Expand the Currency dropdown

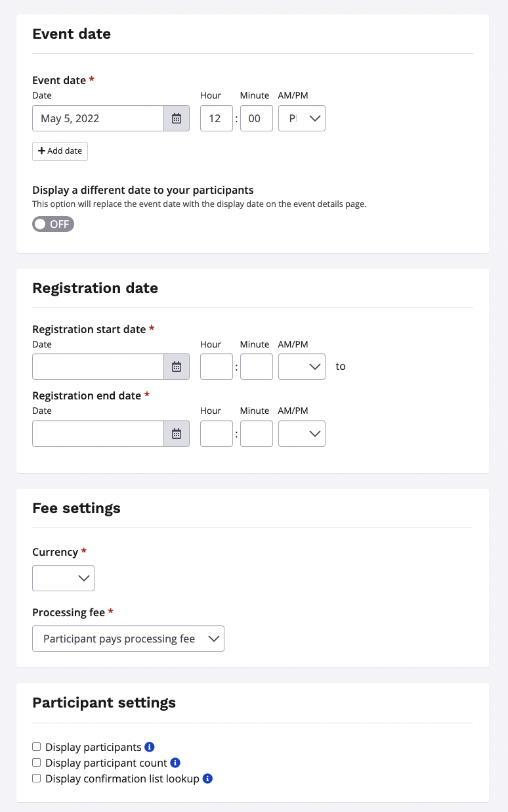click(x=63, y=578)
